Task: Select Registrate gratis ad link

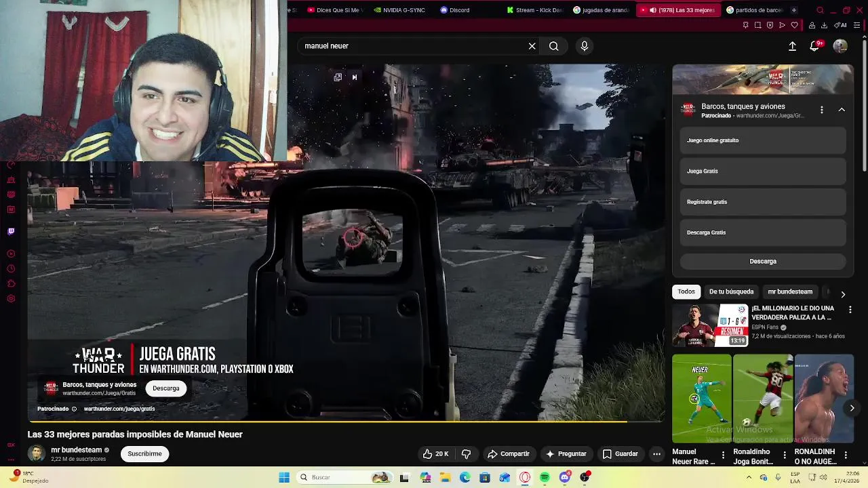Action: pos(763,202)
